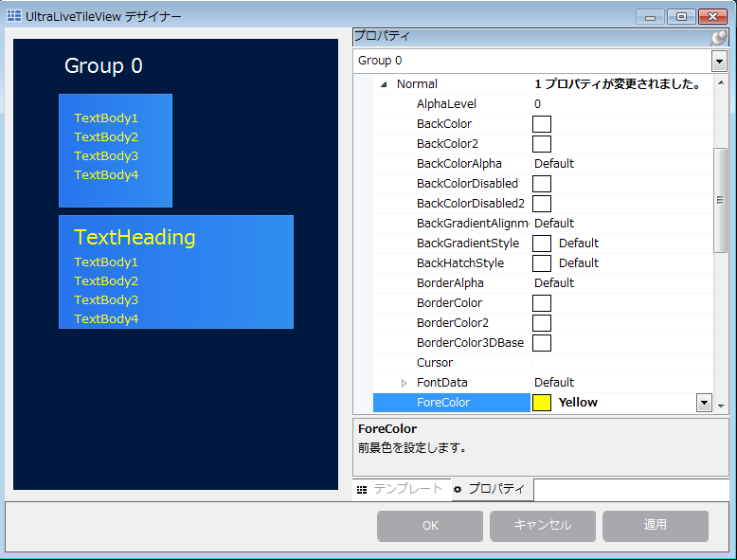Open the ForeColor Yellow value dropdown arrow
The image size is (737, 560).
704,403
